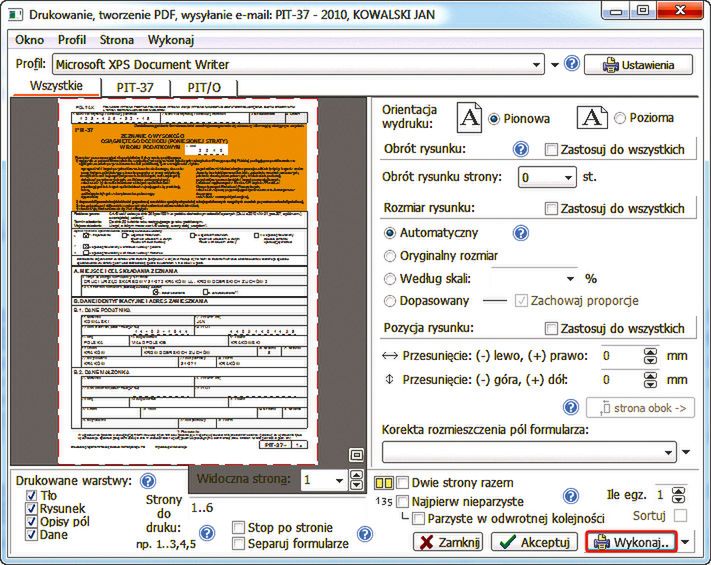
Task: Select Pozioma orientation radio button
Action: coord(620,118)
